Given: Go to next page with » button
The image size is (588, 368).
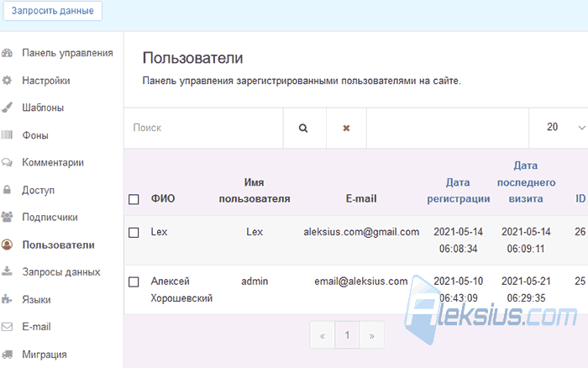Looking at the screenshot, I should (x=371, y=335).
